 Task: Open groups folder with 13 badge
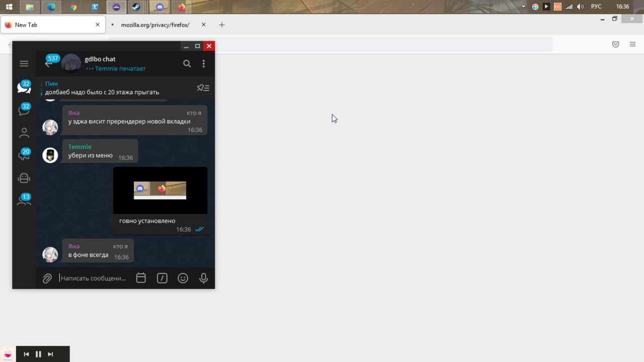[x=24, y=200]
